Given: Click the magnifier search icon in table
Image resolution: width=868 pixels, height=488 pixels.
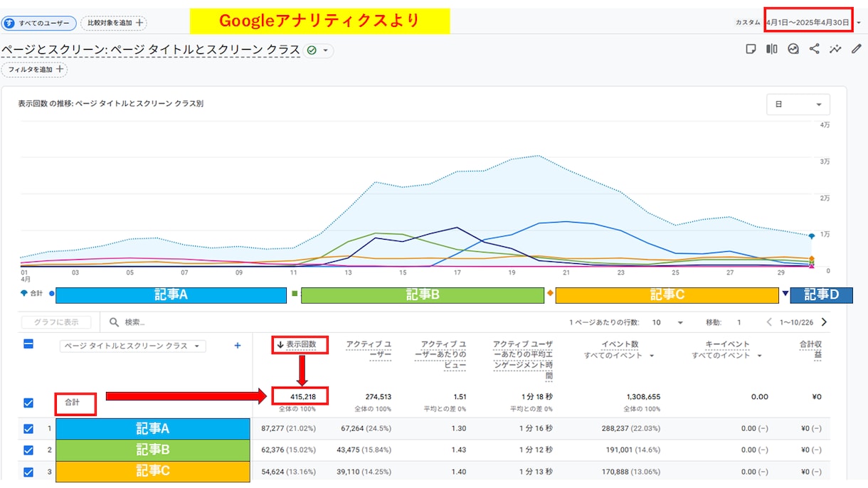Looking at the screenshot, I should [114, 322].
